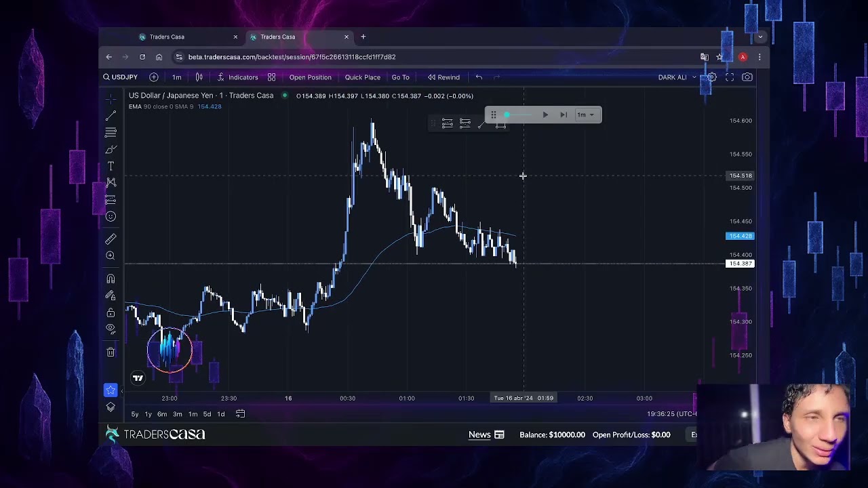Open the DARK ALI theme dropdown
Image resolution: width=868 pixels, height=488 pixels.
tap(677, 77)
